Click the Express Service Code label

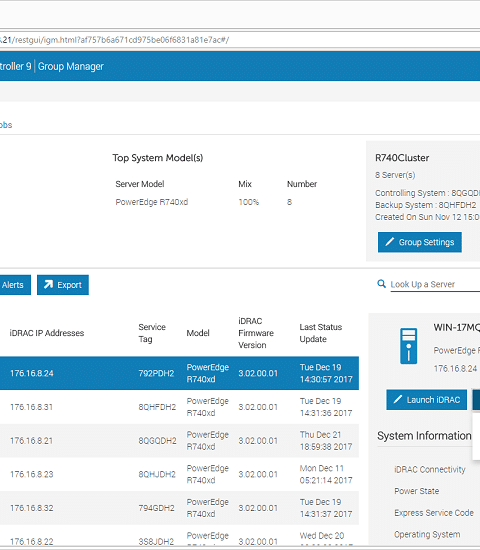click(434, 513)
